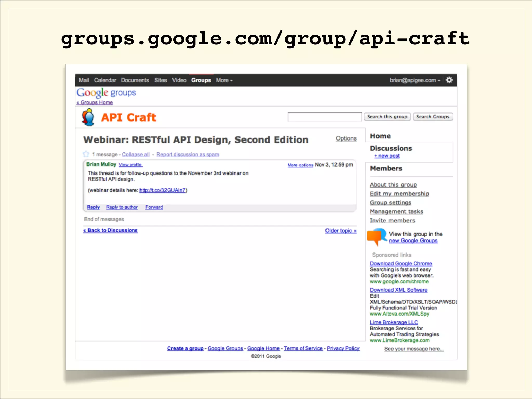Switch to Mail in the top bar
The image size is (532, 399).
click(x=84, y=80)
